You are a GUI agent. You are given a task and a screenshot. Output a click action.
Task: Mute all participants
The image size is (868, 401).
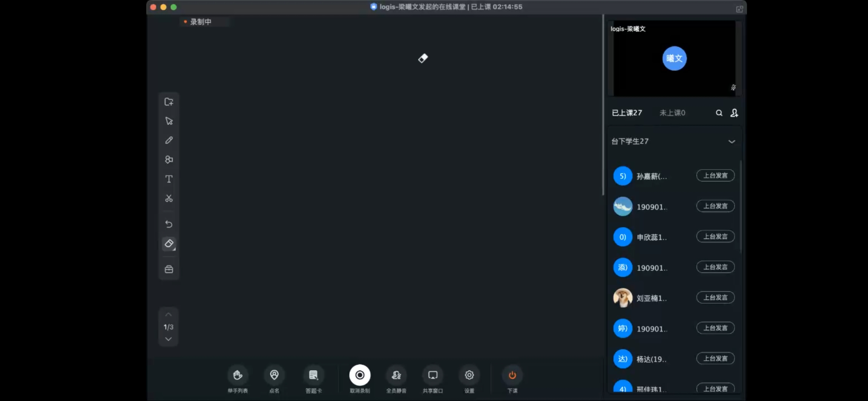[396, 376]
